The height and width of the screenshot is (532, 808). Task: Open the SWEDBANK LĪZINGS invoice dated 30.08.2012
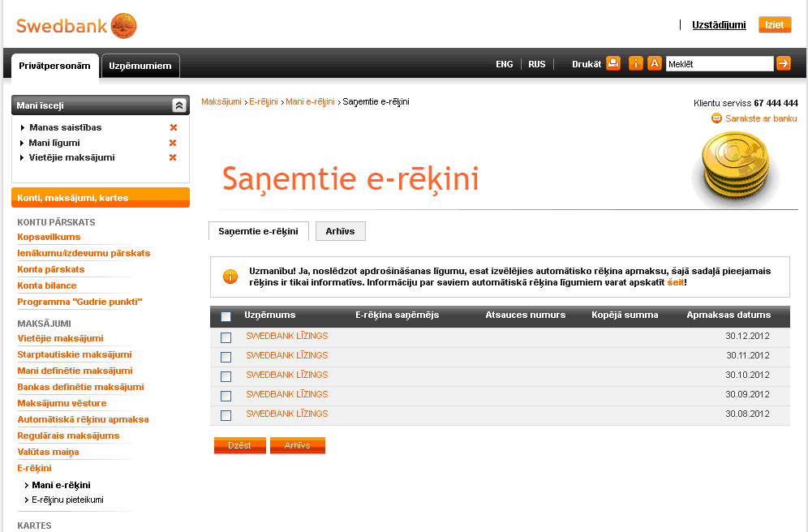click(x=287, y=414)
